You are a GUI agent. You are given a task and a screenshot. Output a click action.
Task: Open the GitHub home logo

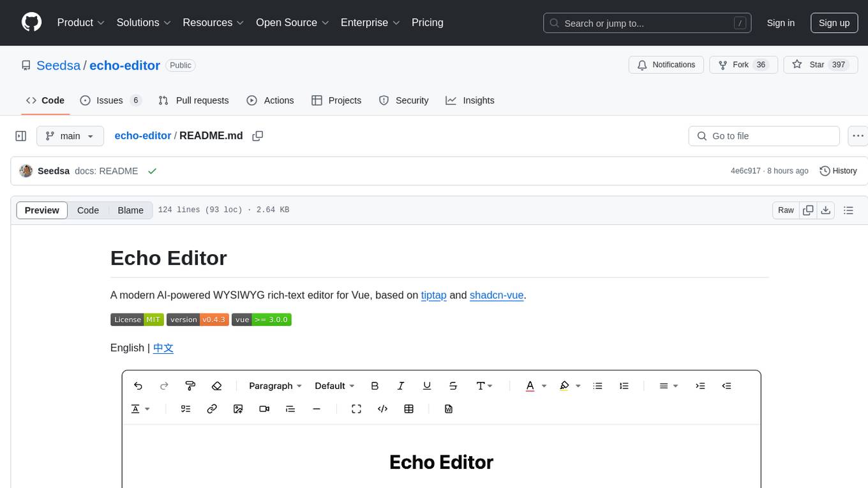click(x=31, y=22)
